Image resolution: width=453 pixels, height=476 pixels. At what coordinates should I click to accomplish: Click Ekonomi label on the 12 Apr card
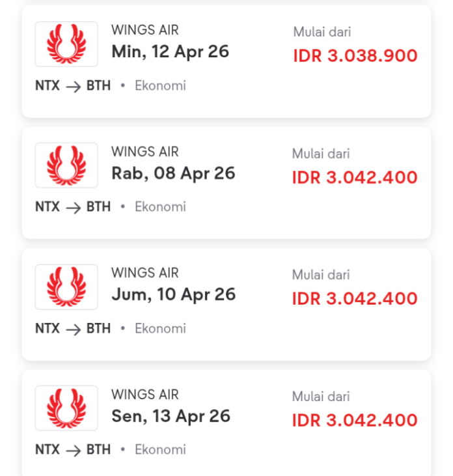click(x=160, y=85)
